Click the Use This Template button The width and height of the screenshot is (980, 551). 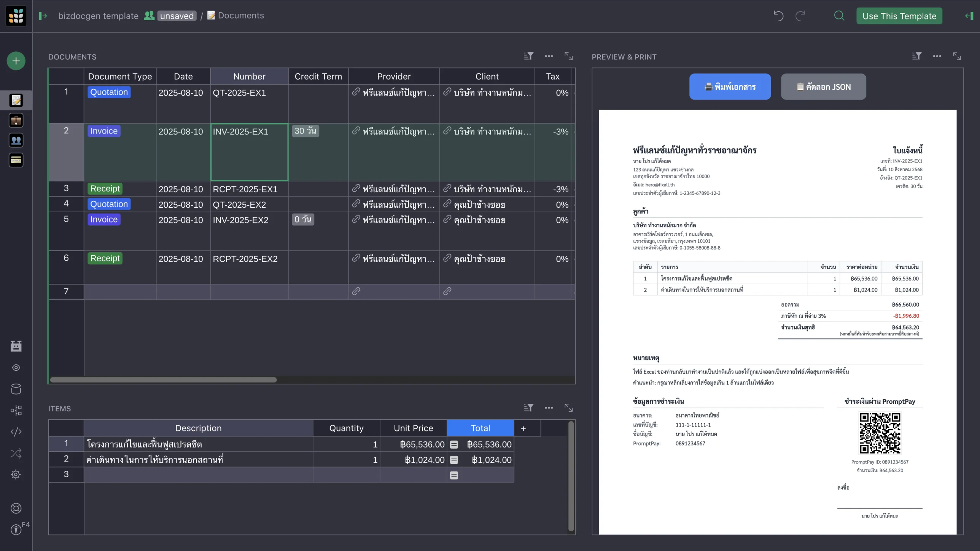899,16
